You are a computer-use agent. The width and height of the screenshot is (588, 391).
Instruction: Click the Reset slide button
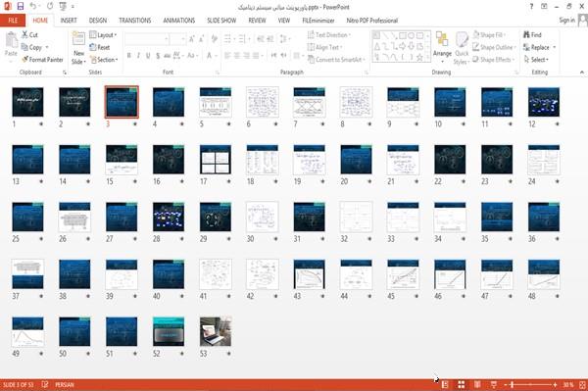click(100, 47)
